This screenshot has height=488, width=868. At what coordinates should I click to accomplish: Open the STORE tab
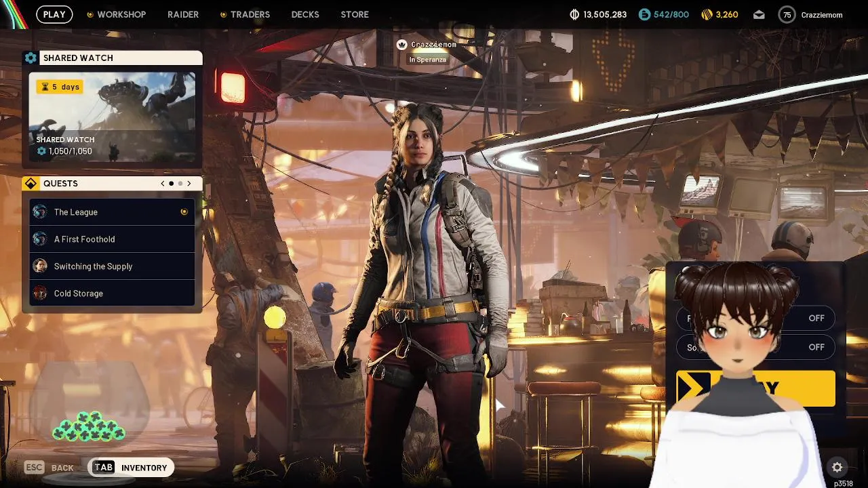(355, 14)
